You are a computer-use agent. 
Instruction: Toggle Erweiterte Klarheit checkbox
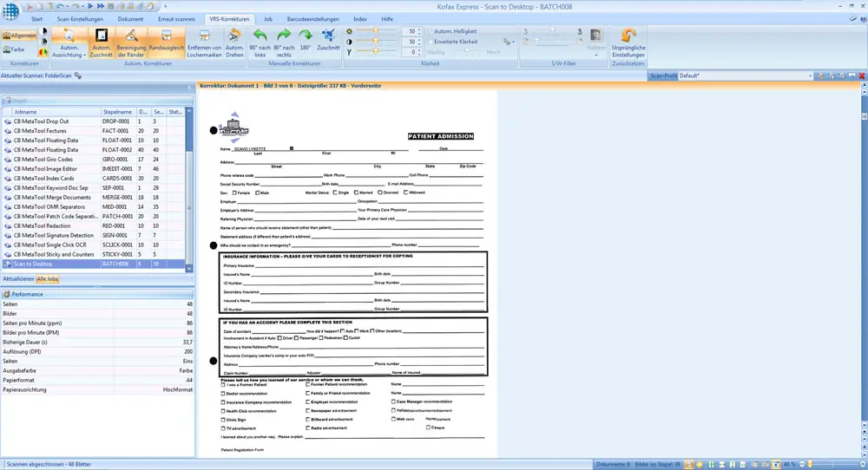(x=431, y=42)
